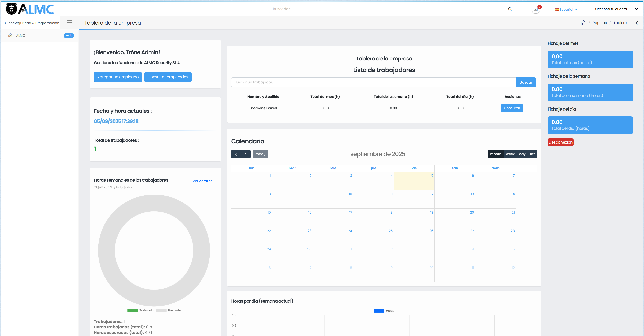This screenshot has height=336, width=644.
Task: Go to next month with right arrow
Action: (245, 154)
